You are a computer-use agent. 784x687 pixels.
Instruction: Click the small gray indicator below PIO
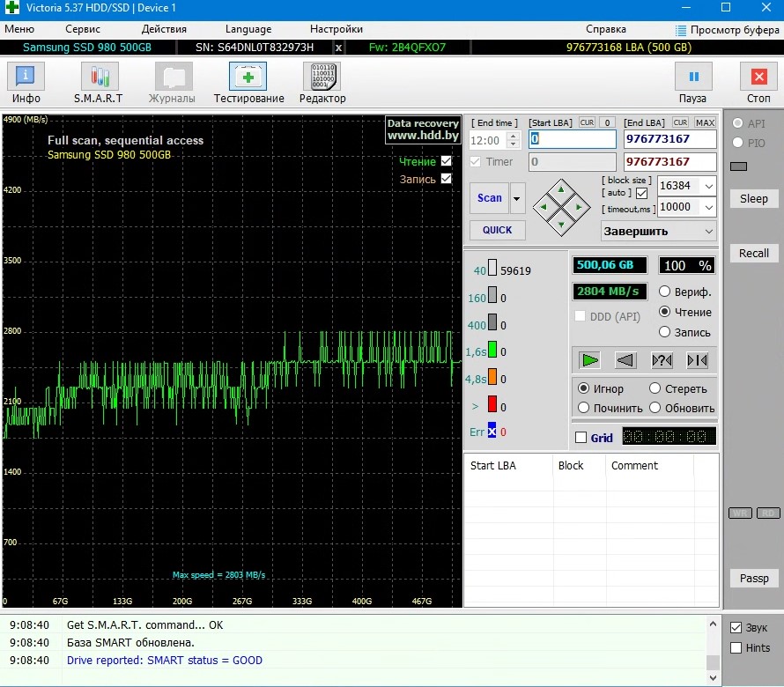738,166
